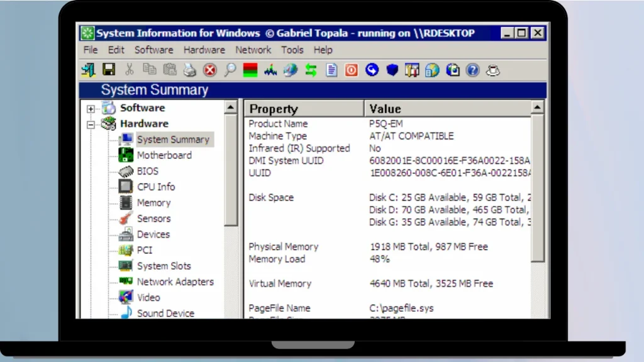644x362 pixels.
Task: Select the Video tree item
Action: [148, 297]
